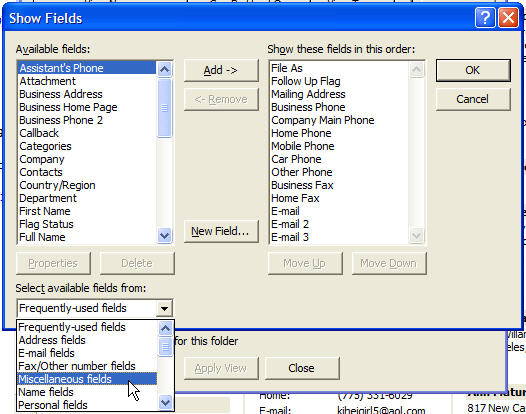Select Home Fax in shown fields
The width and height of the screenshot is (526, 414).
(x=339, y=198)
